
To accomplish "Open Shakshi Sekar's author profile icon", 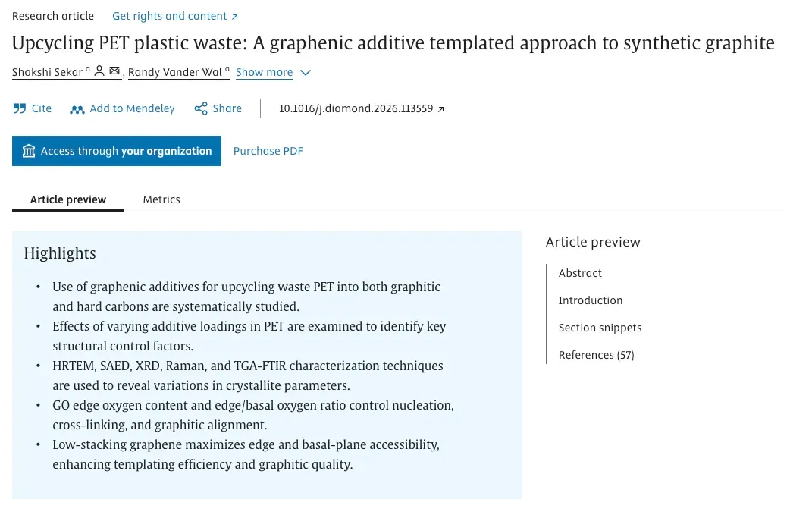I will pos(99,71).
